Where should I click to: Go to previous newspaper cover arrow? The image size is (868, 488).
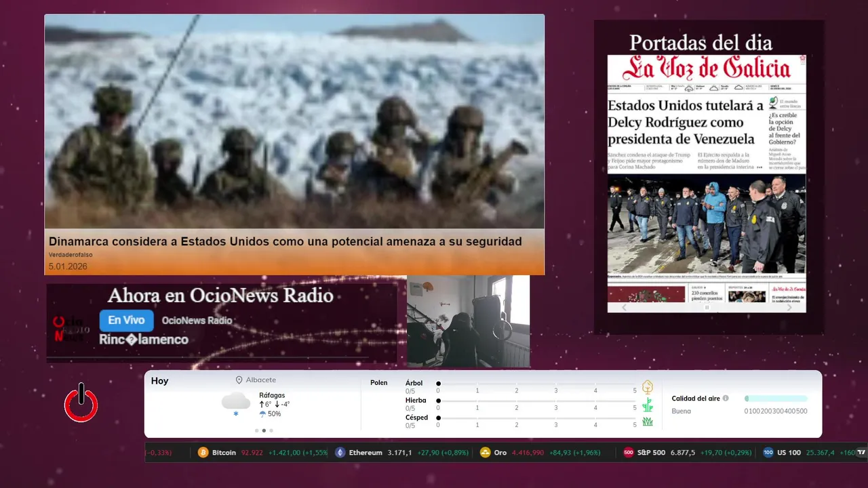pos(625,308)
